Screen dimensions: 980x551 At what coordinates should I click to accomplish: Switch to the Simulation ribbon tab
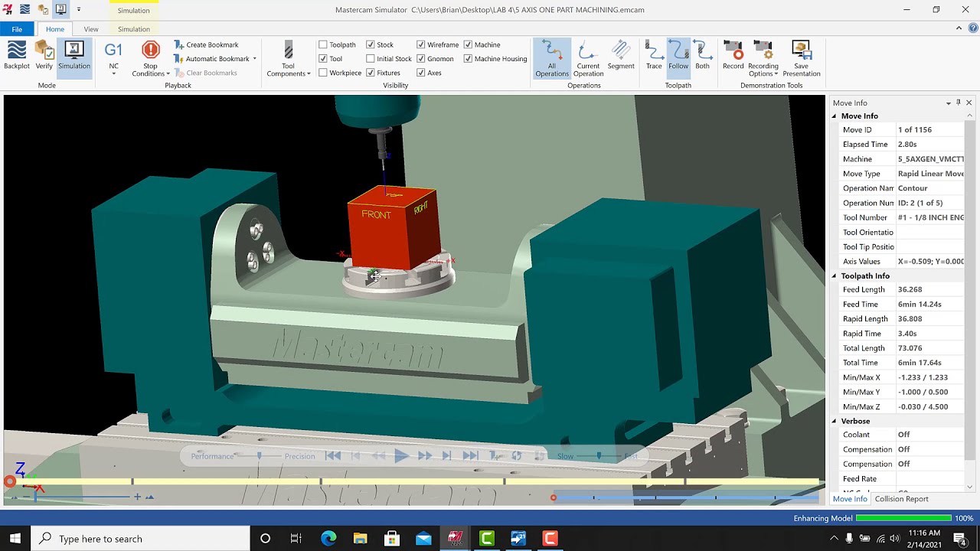134,29
